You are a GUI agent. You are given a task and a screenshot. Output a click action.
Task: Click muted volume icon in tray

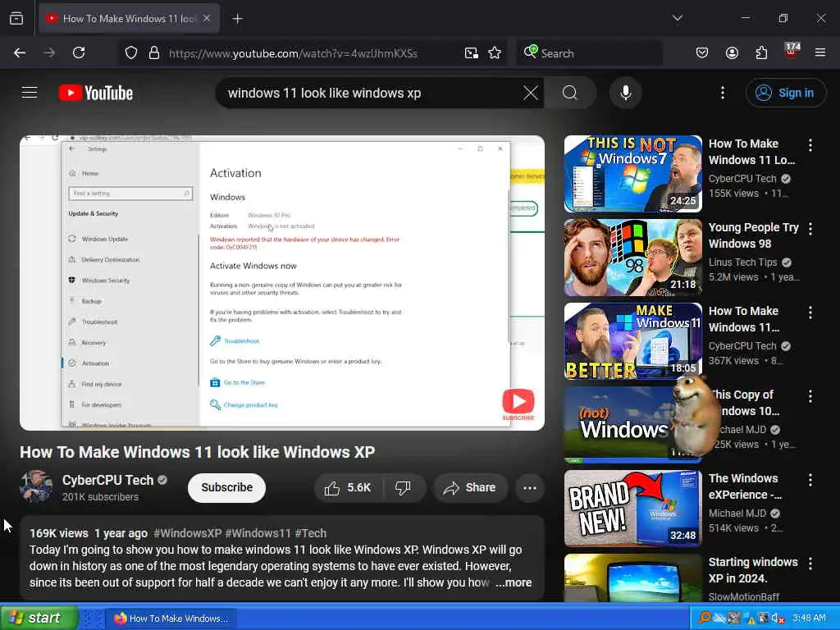[x=778, y=619]
